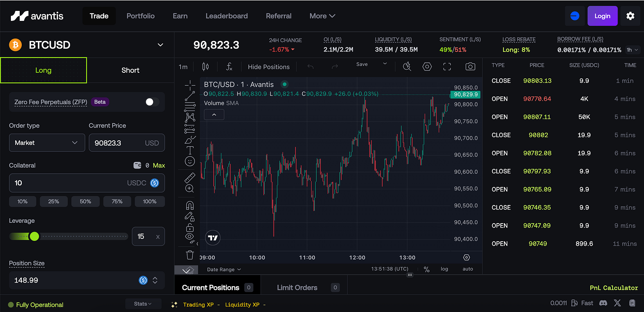This screenshot has height=312, width=644.
Task: Select the pattern drawing tool
Action: [x=190, y=117]
